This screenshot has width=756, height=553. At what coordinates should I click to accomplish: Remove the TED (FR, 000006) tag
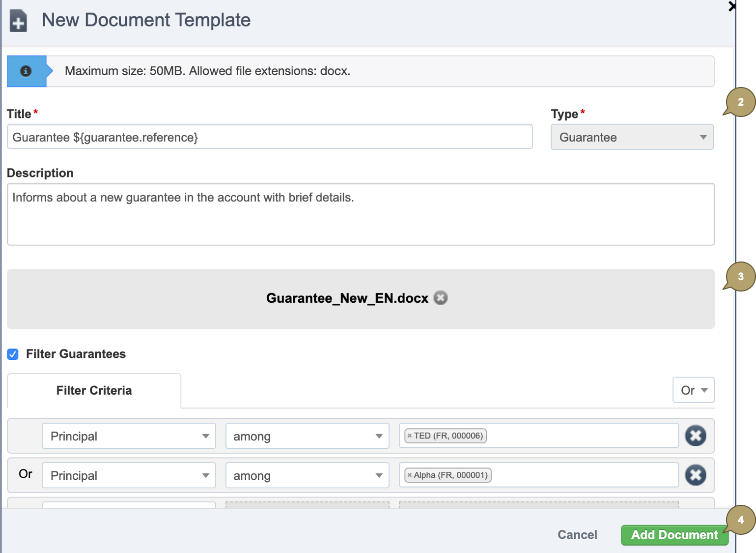tap(410, 436)
